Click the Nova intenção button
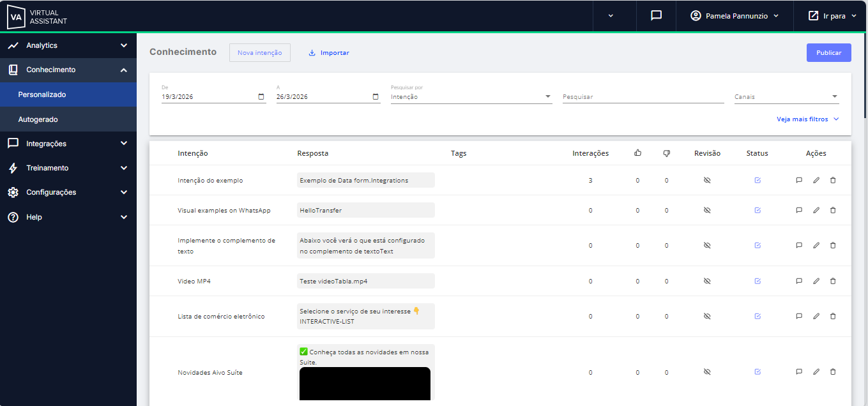 pos(259,53)
